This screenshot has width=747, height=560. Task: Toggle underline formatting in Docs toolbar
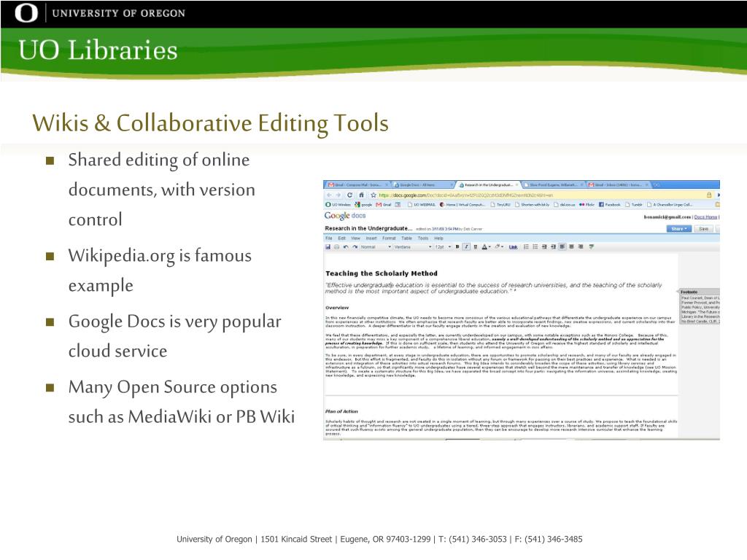[476, 246]
